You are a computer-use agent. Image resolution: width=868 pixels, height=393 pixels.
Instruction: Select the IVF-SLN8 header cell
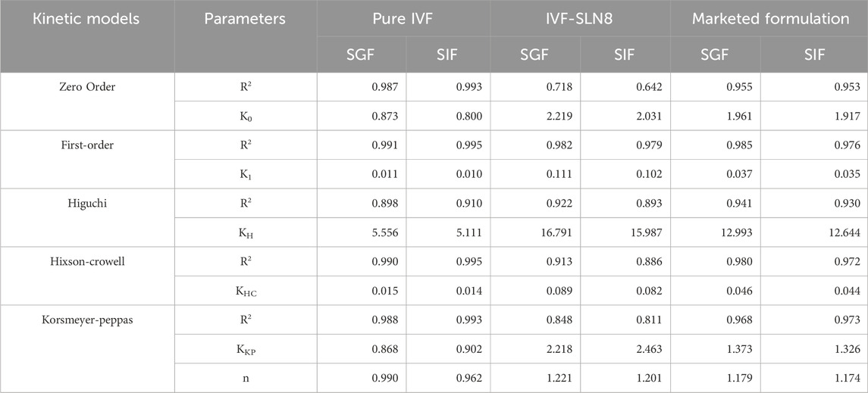[x=580, y=19]
